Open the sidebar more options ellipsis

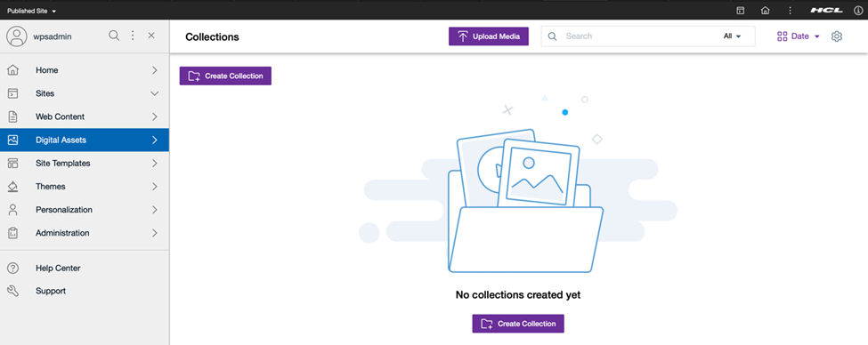[x=133, y=36]
